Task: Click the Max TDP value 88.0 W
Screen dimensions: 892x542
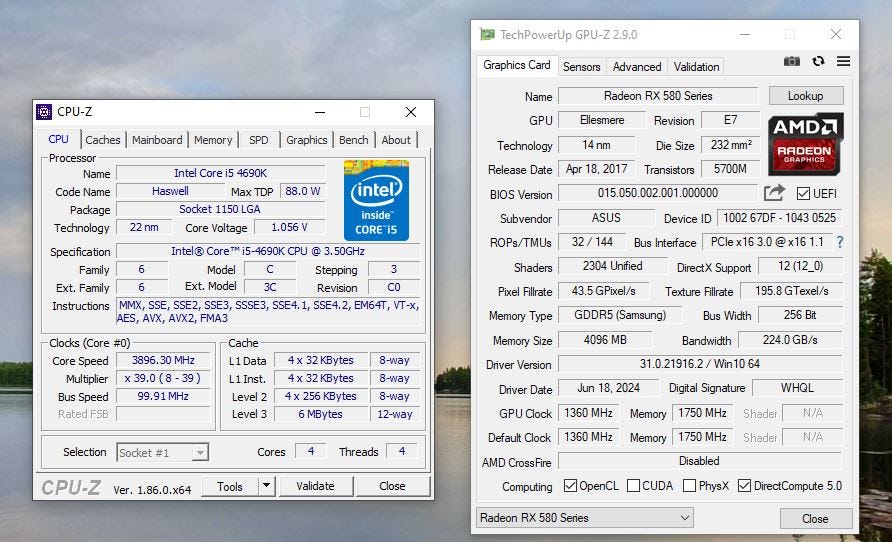Action: (x=302, y=191)
